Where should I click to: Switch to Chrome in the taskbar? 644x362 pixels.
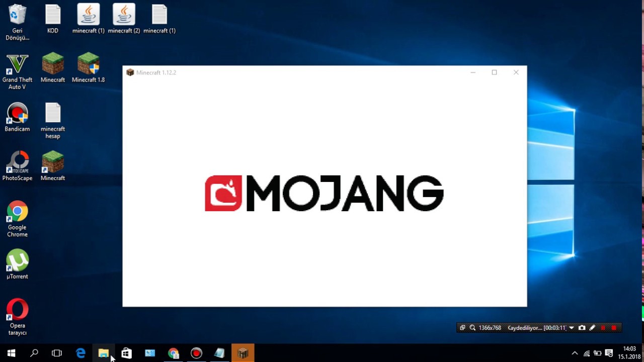tap(173, 353)
